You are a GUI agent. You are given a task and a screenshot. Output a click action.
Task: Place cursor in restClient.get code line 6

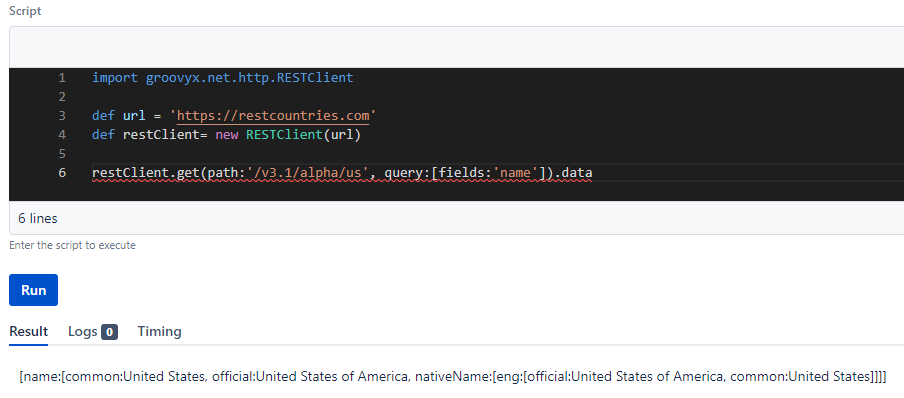pos(342,173)
